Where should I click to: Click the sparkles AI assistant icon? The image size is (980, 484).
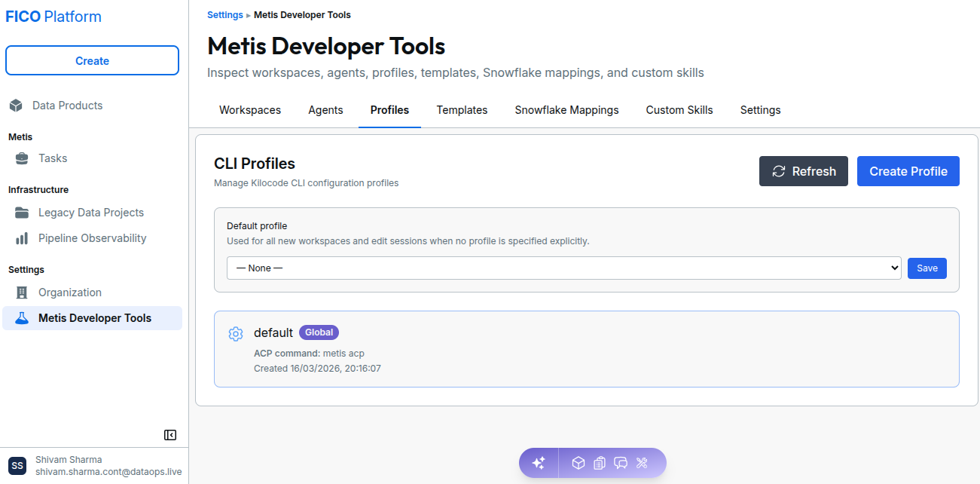pyautogui.click(x=539, y=463)
